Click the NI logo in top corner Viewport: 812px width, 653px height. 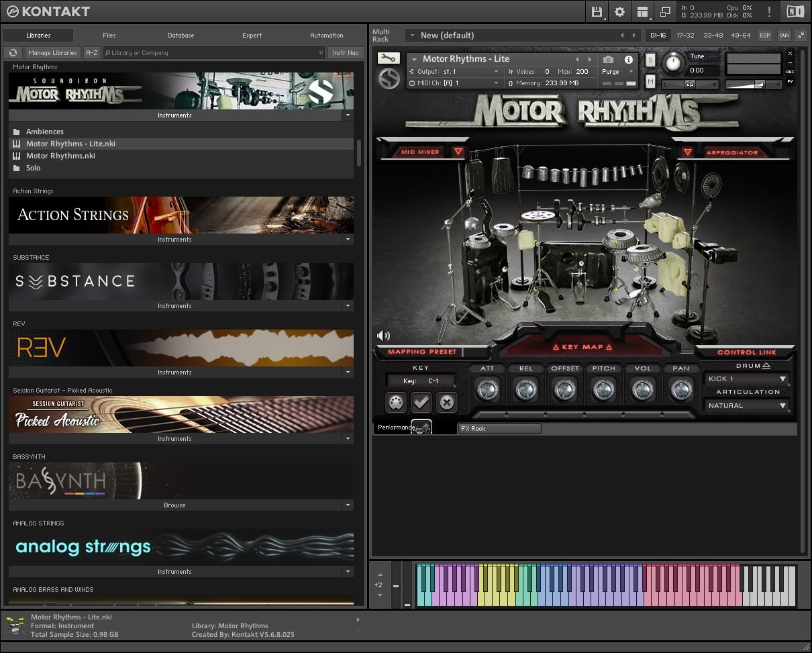795,11
